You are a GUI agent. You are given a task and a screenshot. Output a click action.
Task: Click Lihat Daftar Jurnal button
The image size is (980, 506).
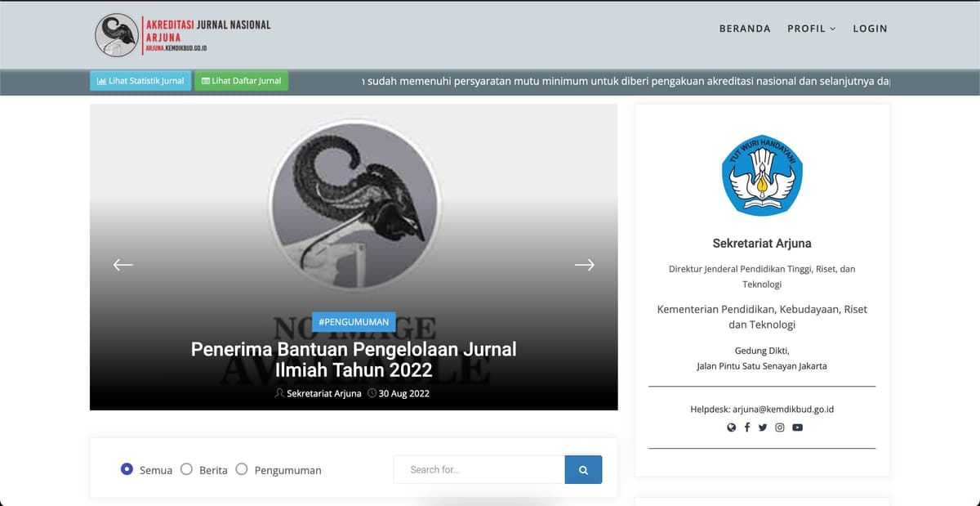pos(241,81)
